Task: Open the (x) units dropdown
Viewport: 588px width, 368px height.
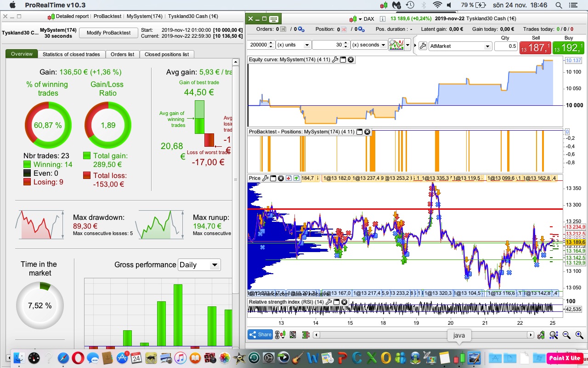Action: (x=294, y=45)
